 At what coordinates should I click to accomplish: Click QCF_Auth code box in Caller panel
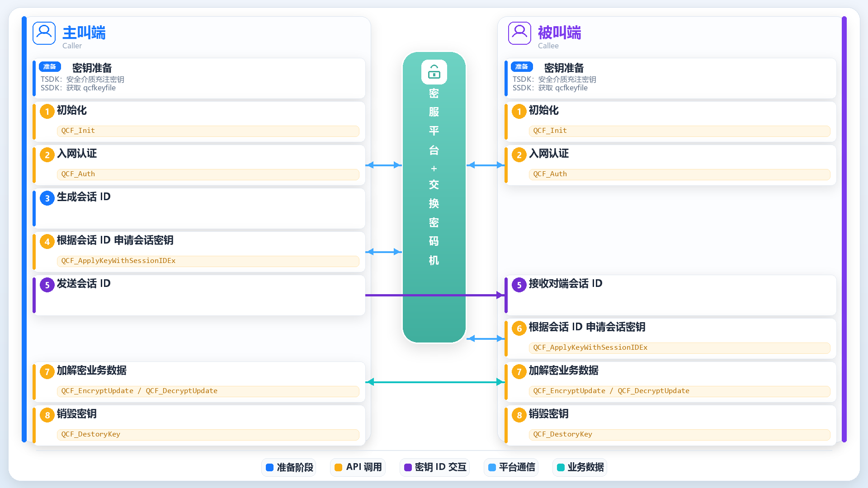[x=208, y=174]
